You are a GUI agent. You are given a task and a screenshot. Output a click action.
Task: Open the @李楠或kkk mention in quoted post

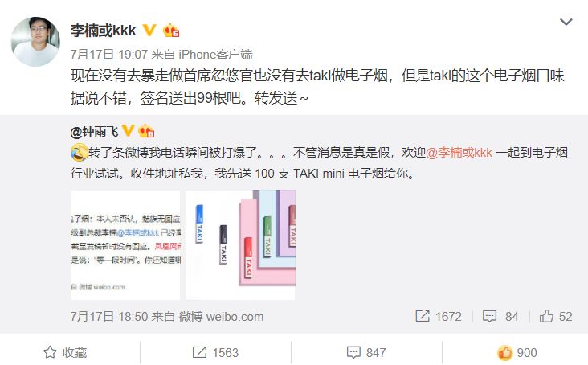click(459, 153)
